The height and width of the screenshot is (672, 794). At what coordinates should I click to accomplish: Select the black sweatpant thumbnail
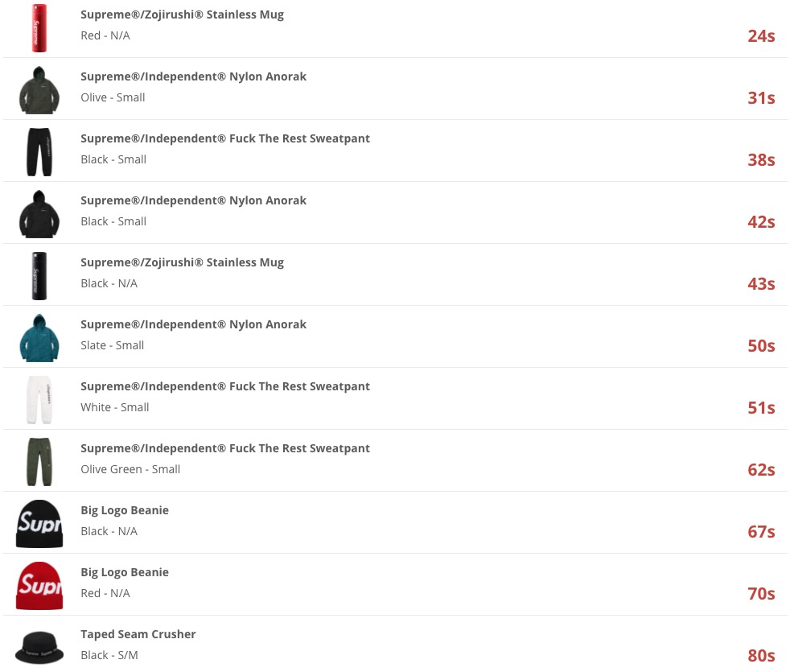39,152
